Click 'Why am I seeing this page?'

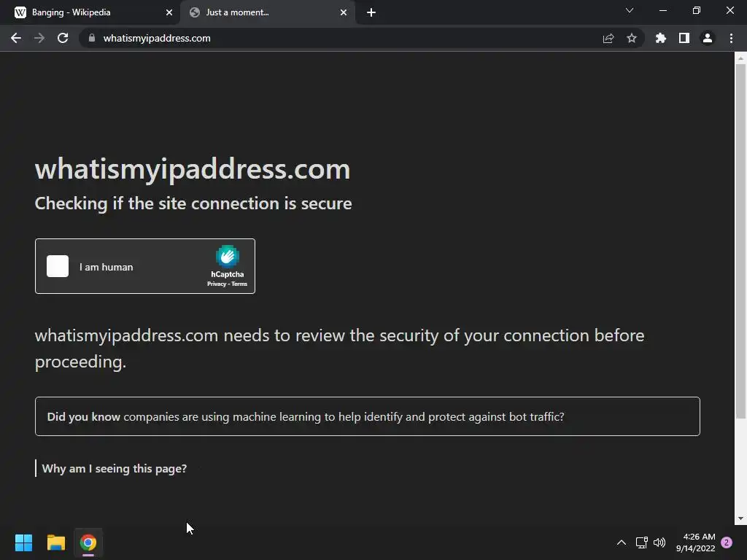coord(115,469)
